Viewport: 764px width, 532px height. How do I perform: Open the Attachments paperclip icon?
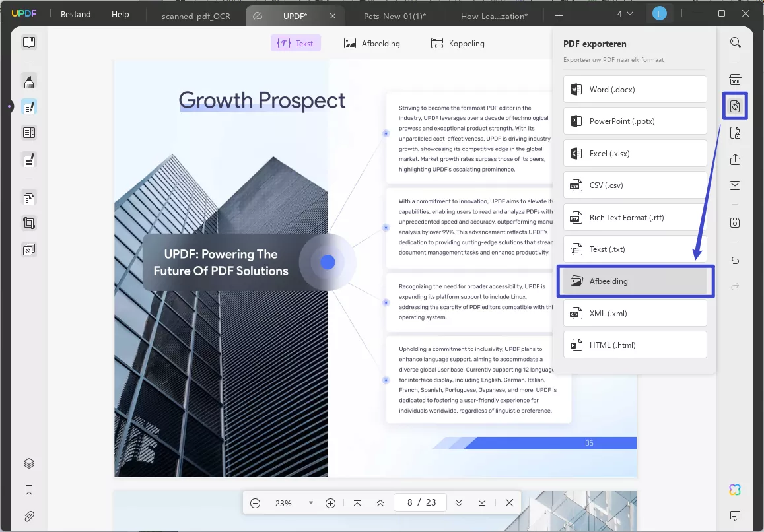(29, 516)
